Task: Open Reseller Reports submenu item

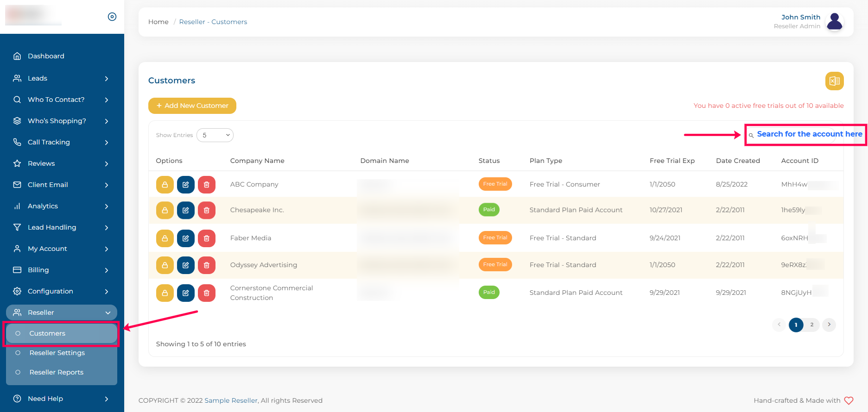Action: point(56,372)
